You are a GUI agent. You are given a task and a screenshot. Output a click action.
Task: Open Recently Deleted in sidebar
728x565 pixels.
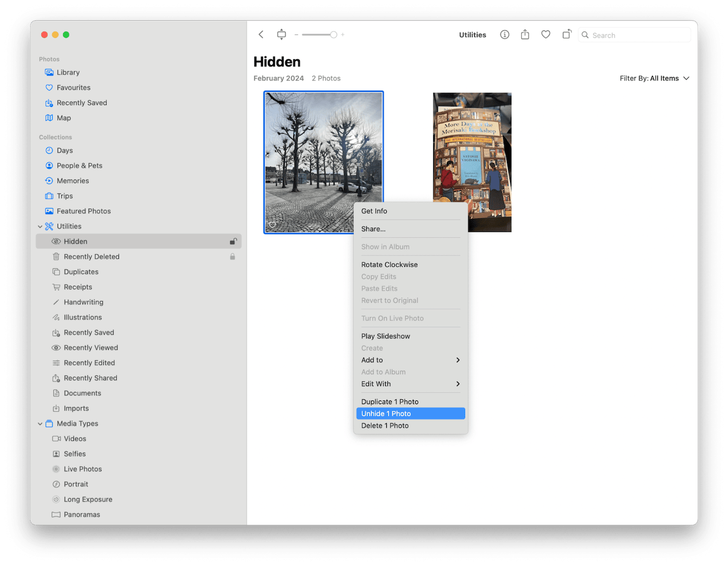pos(91,256)
